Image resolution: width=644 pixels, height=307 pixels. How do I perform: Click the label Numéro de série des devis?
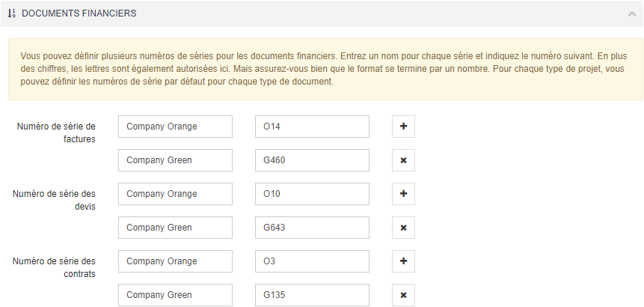pyautogui.click(x=54, y=200)
